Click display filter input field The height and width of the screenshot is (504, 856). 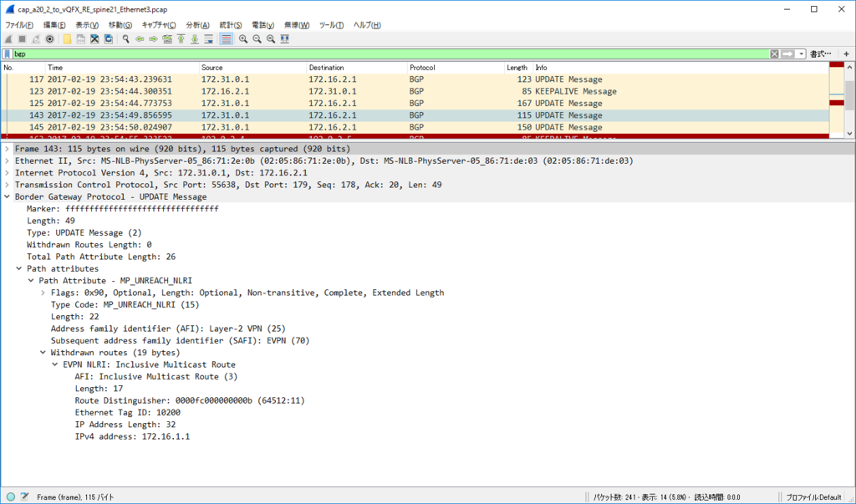click(x=390, y=54)
